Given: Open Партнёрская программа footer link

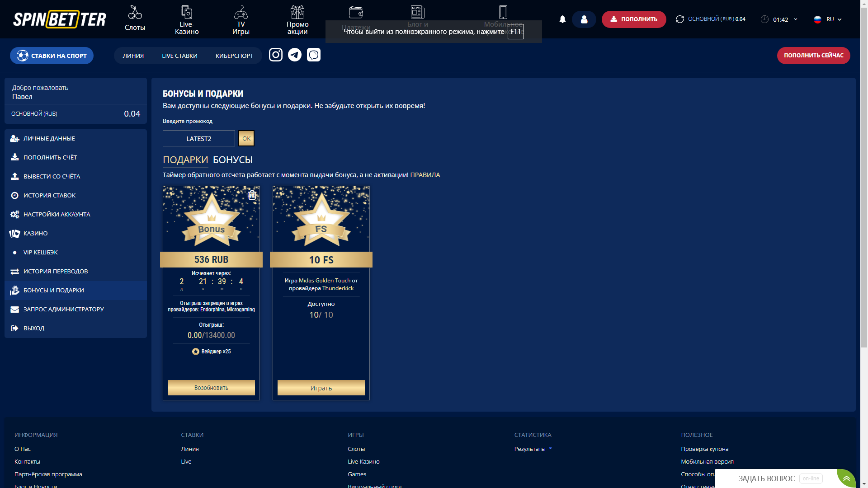Looking at the screenshot, I should coord(48,474).
